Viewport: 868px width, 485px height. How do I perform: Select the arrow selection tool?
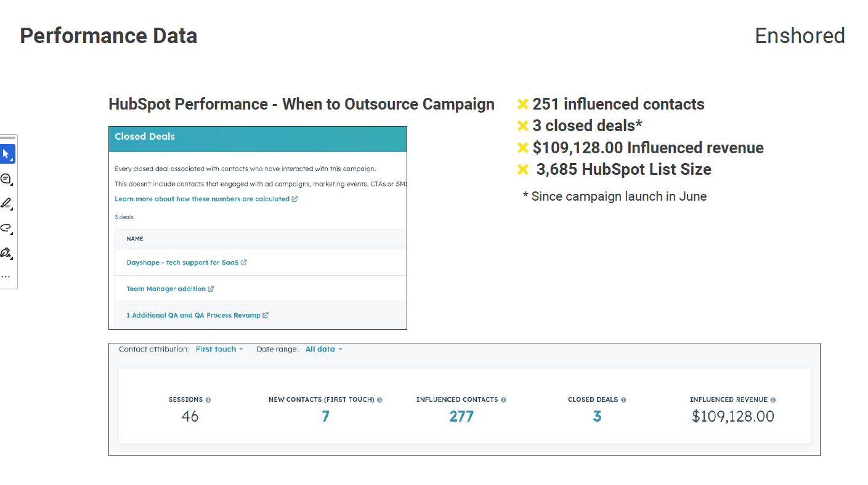(x=7, y=154)
